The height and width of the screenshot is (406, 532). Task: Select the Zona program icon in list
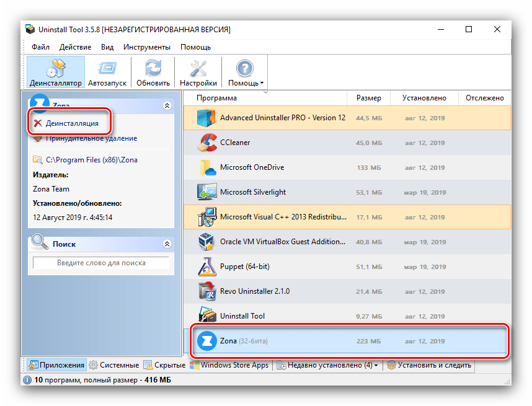point(207,341)
